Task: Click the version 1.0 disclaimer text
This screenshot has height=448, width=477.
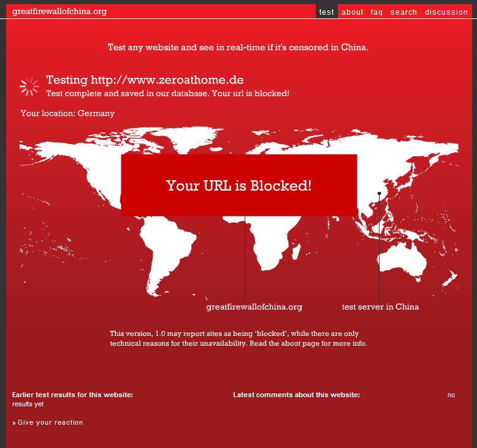Action: [238, 338]
